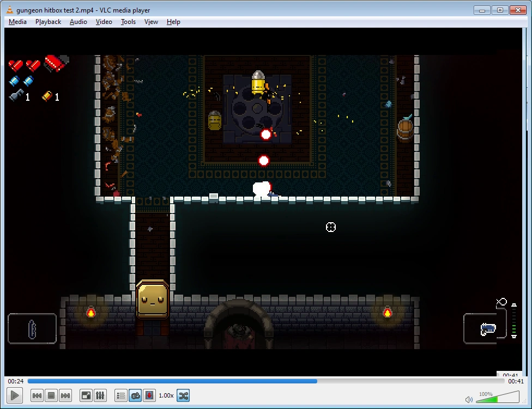532x409 pixels.
Task: Click the VLC cone icon in title bar
Action: [10, 10]
